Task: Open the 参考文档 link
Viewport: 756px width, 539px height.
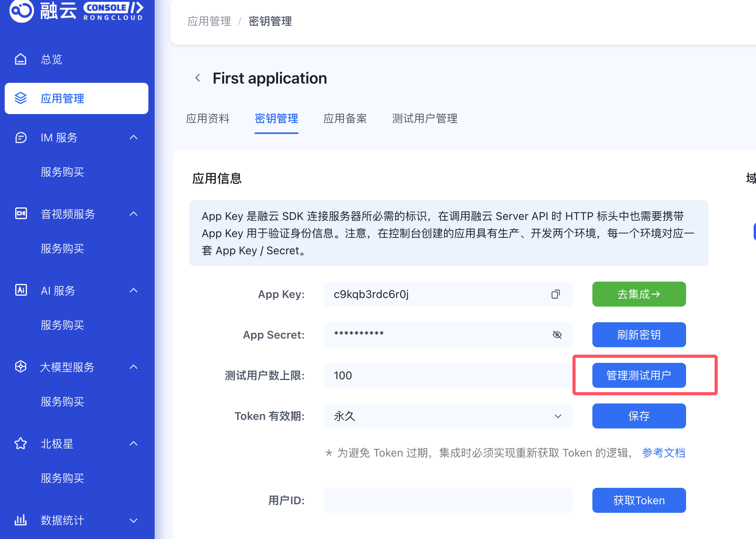Action: 663,453
